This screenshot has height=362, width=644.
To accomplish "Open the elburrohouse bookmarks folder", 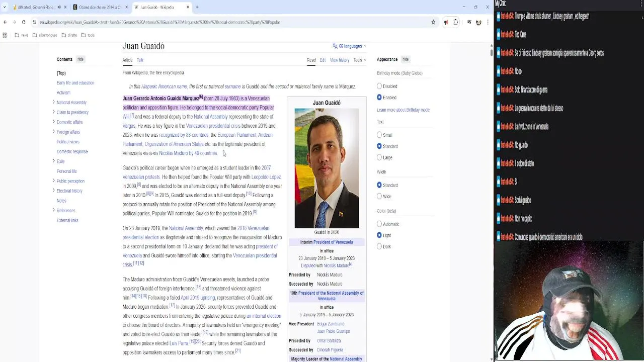I will pyautogui.click(x=45, y=35).
